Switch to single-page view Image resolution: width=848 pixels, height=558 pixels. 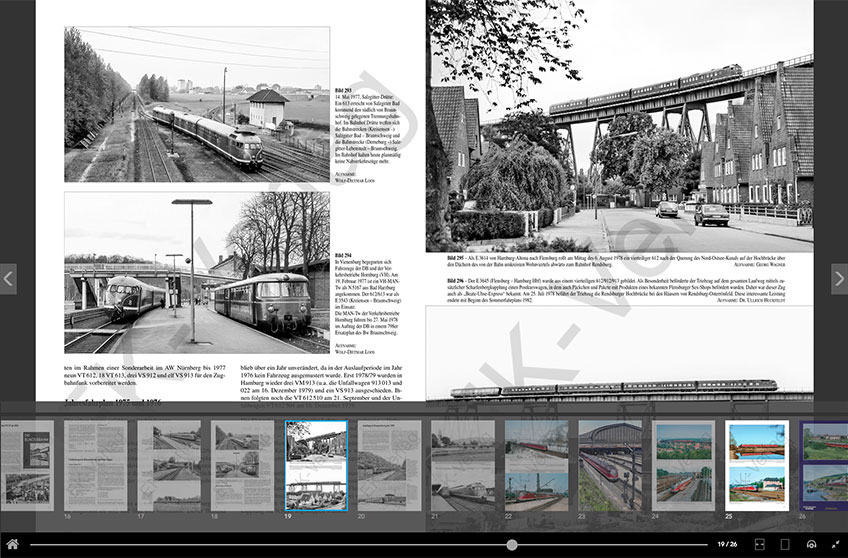tap(785, 544)
